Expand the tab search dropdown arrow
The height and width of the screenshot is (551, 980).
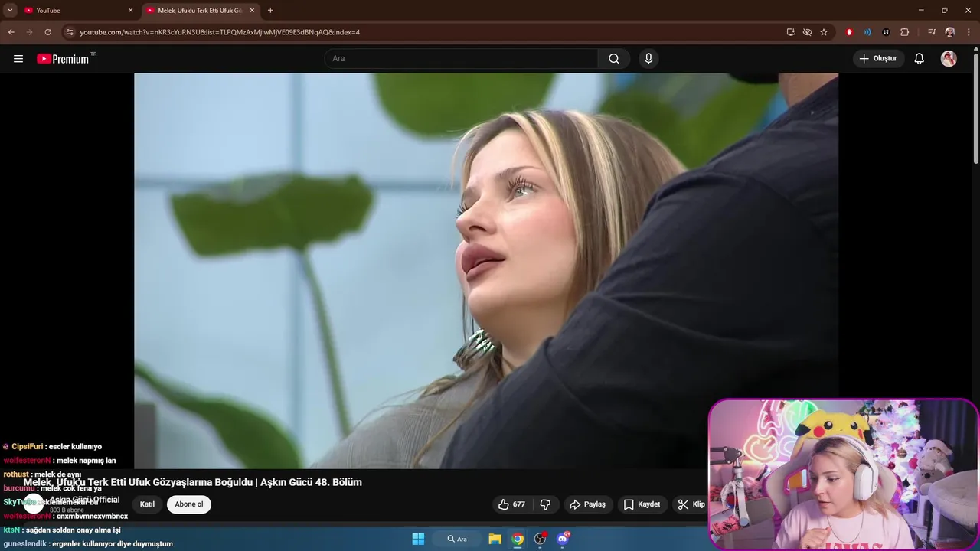(x=10, y=10)
